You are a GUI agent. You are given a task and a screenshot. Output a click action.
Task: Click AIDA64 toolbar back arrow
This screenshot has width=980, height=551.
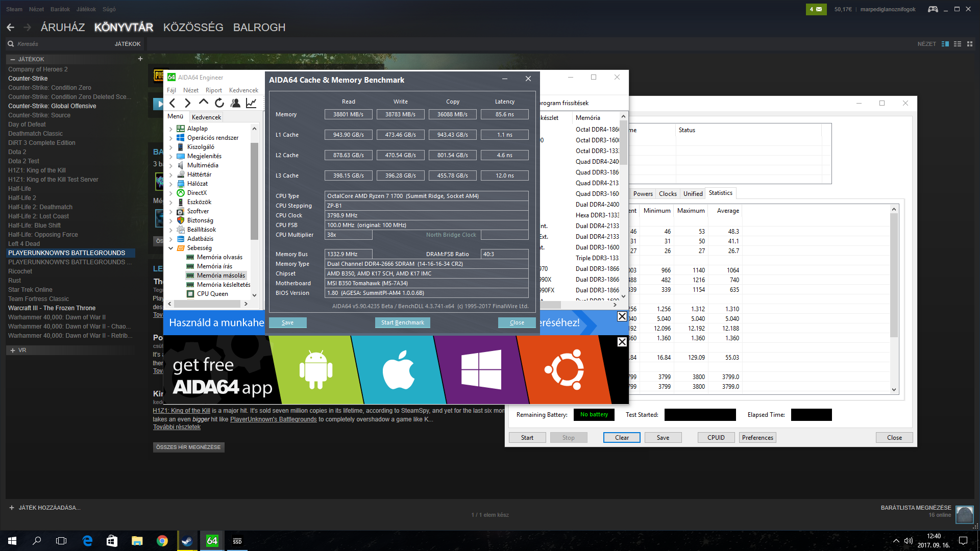173,103
